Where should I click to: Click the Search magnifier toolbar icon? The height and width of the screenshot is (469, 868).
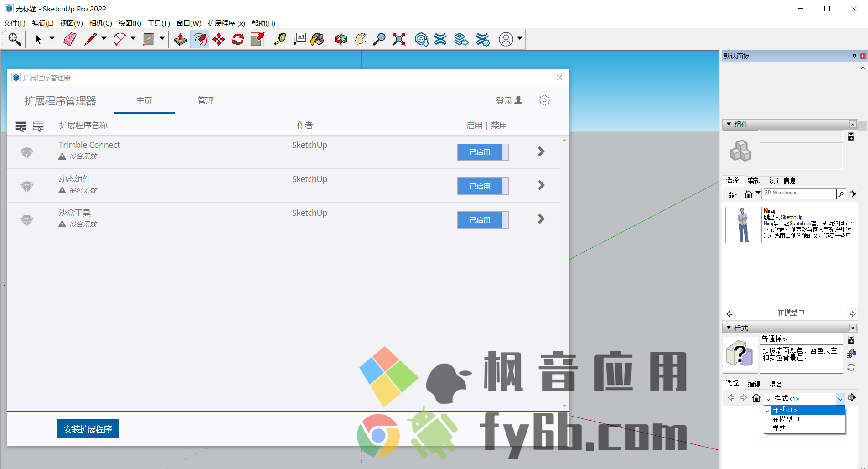pos(15,39)
